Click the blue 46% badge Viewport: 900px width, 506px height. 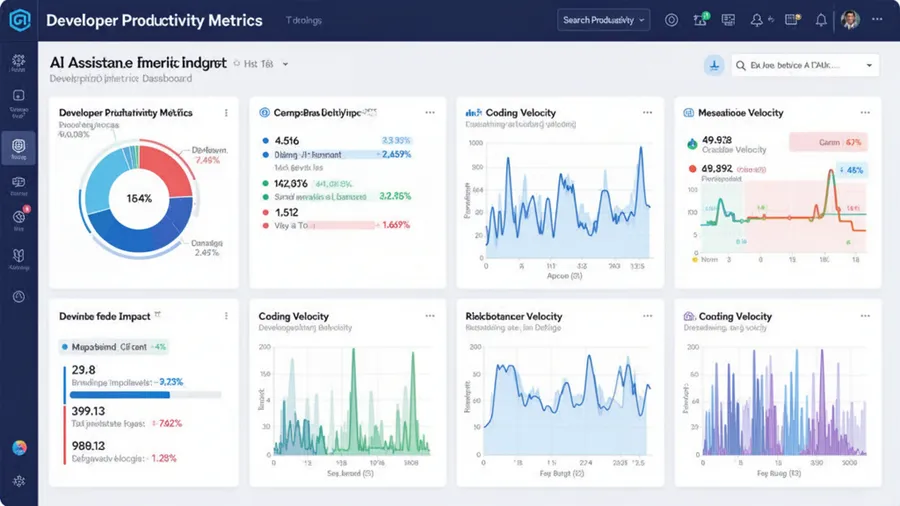point(851,170)
